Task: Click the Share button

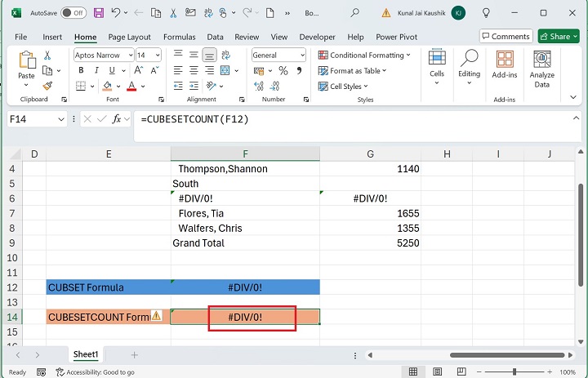Action: [559, 37]
